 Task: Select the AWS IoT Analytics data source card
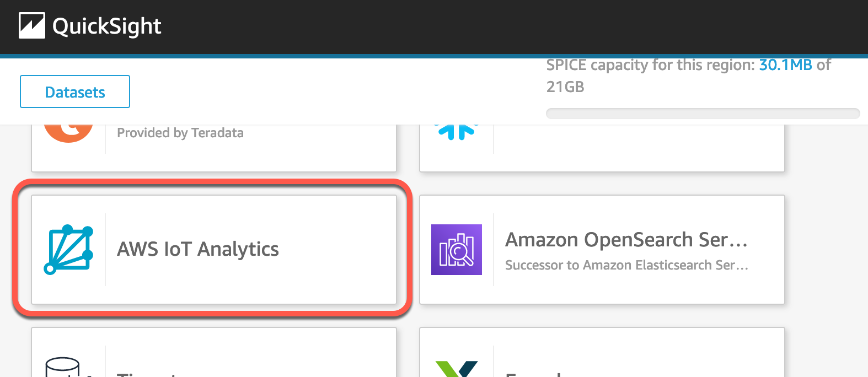click(x=214, y=249)
